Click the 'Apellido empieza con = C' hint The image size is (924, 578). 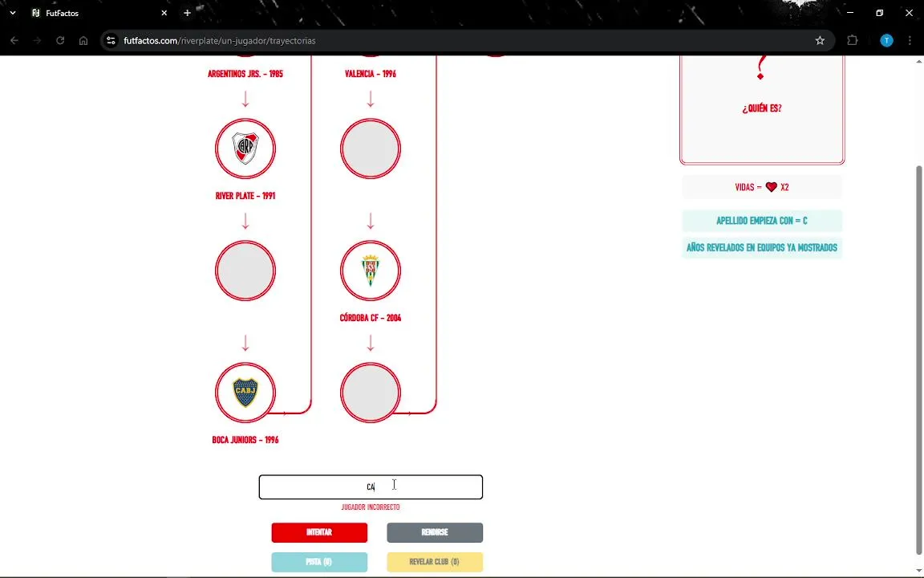[x=762, y=221]
